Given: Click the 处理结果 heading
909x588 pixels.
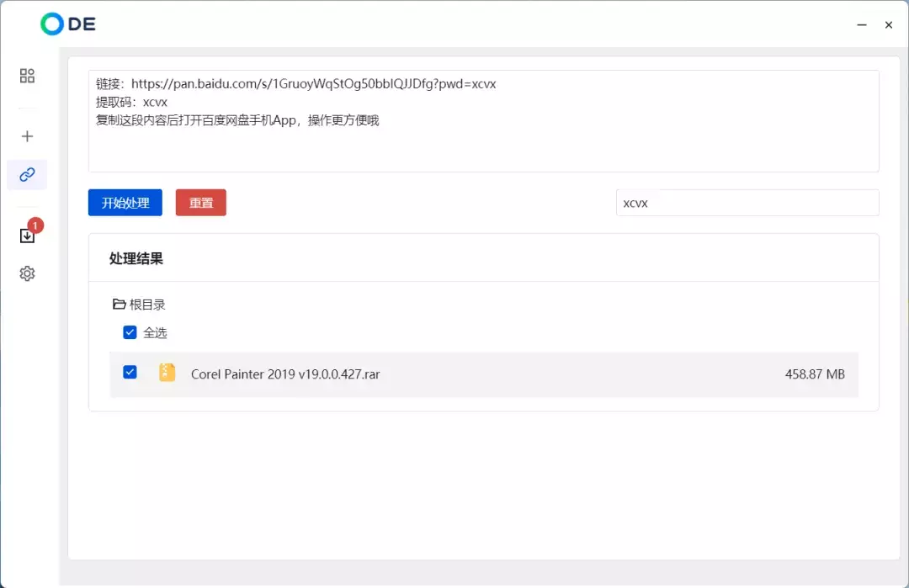Looking at the screenshot, I should pos(136,258).
